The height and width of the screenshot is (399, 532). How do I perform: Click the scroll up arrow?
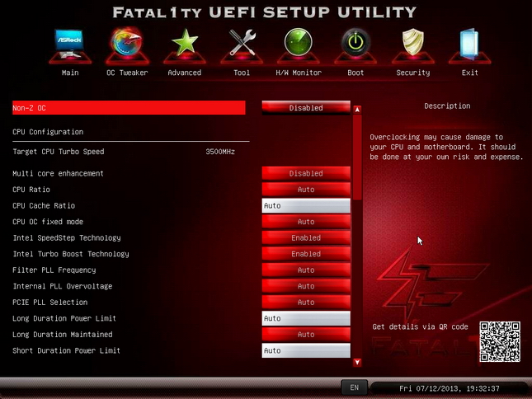click(357, 110)
